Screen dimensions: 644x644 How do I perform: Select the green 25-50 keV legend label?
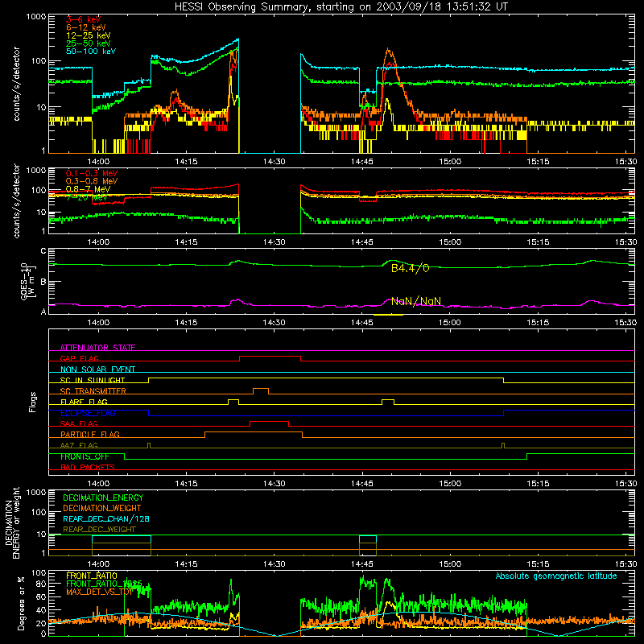click(x=88, y=43)
